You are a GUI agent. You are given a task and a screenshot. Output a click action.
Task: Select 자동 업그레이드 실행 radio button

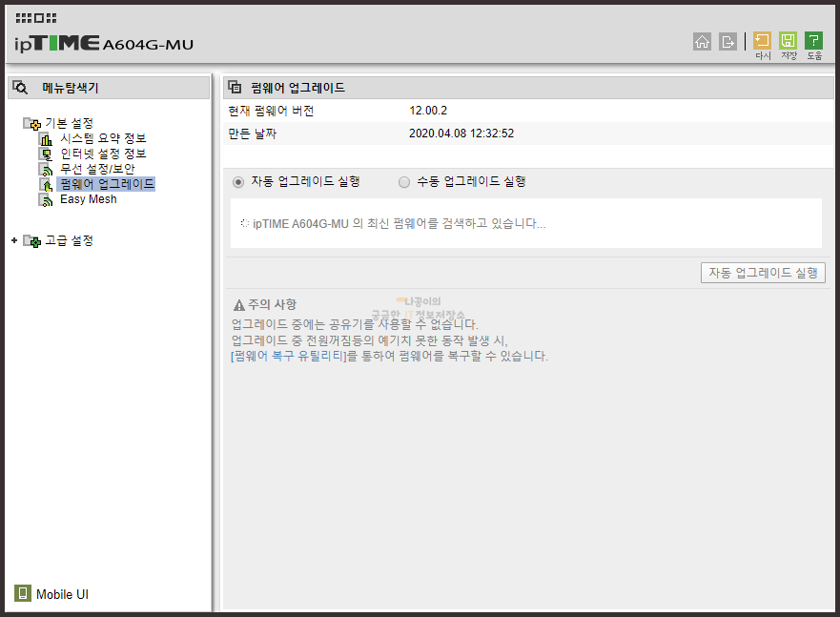tap(238, 182)
